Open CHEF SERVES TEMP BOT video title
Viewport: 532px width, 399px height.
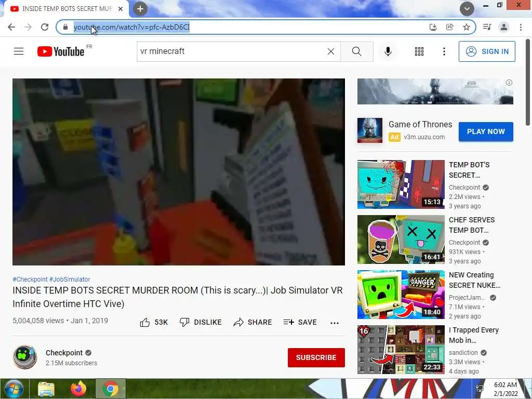pos(472,225)
